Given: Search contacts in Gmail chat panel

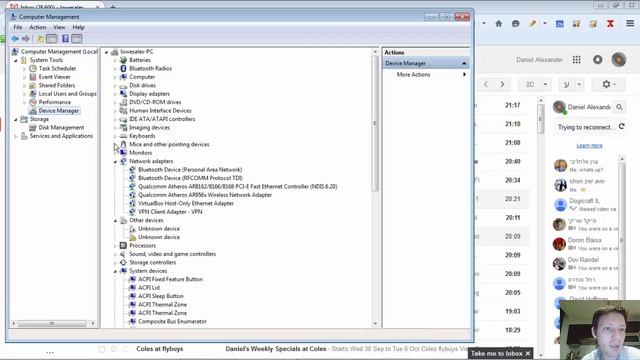Looking at the screenshot, I should point(619,107).
